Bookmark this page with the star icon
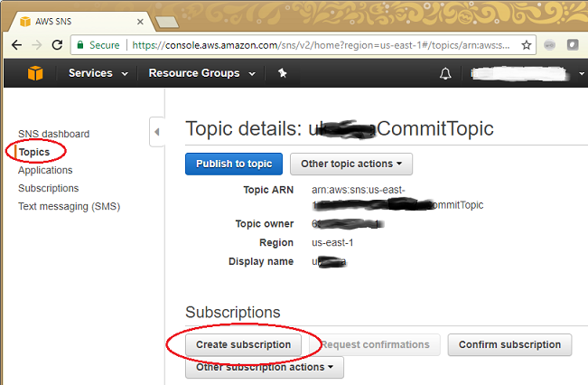 527,44
